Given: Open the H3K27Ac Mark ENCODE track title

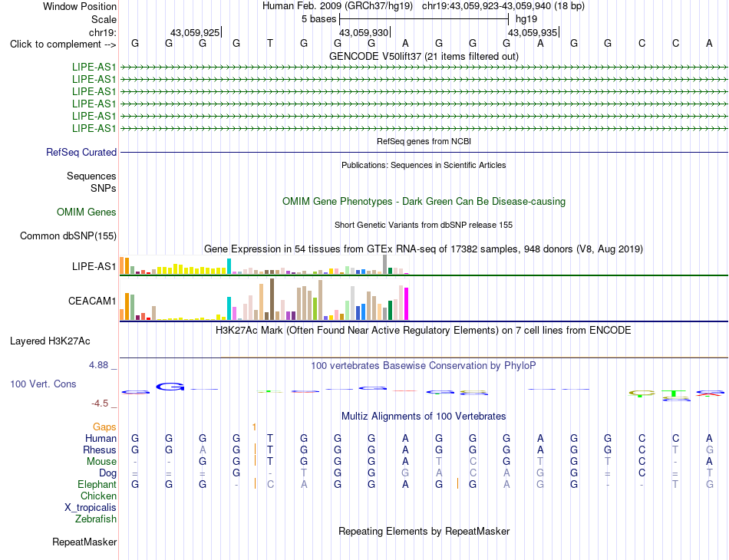Looking at the screenshot, I should (x=424, y=331).
